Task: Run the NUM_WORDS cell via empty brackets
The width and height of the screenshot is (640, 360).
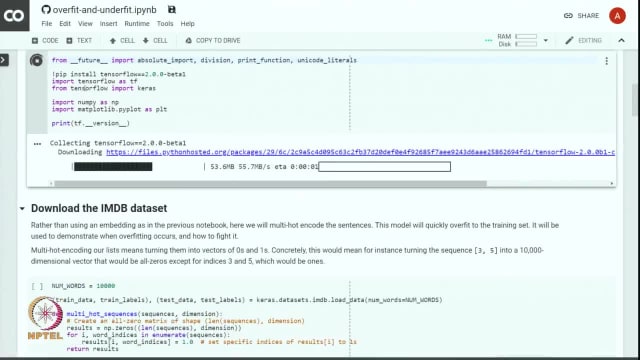Action: click(x=37, y=286)
